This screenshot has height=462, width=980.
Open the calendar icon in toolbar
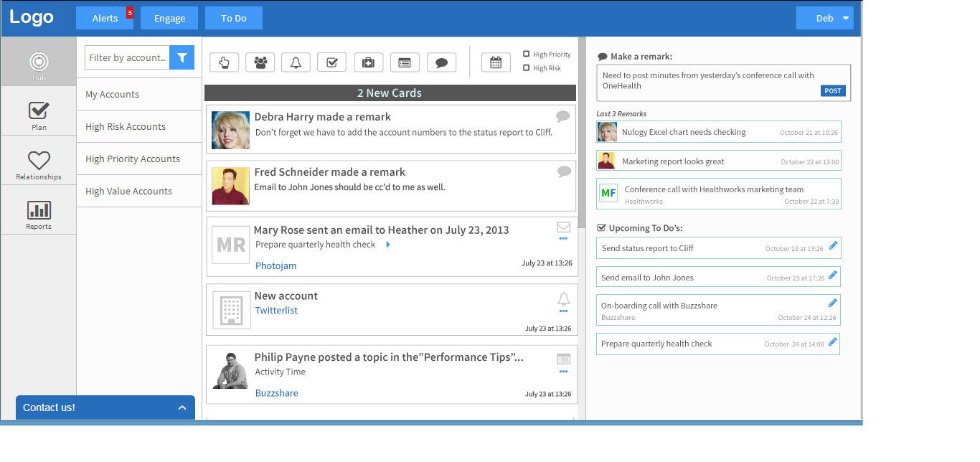click(495, 62)
